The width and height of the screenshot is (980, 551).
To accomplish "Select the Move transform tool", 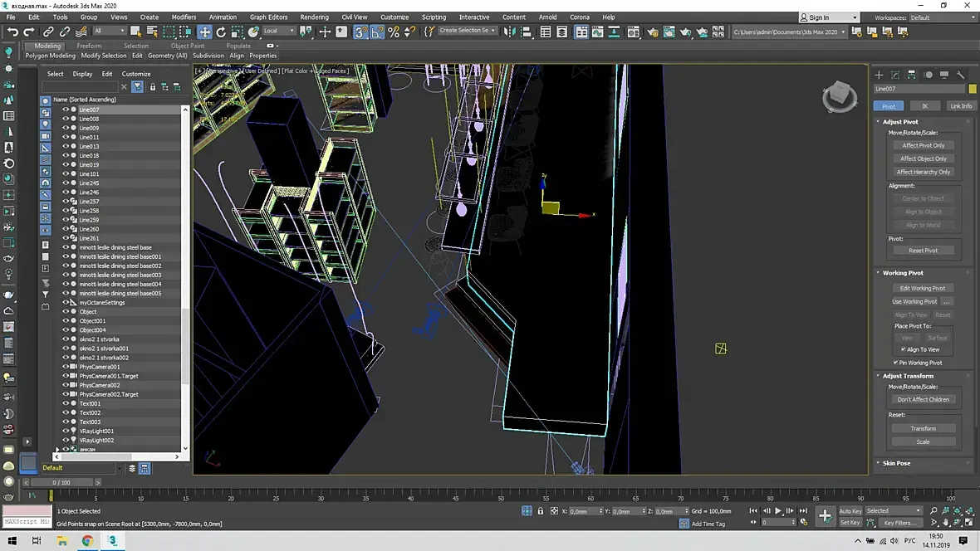I will [x=204, y=32].
